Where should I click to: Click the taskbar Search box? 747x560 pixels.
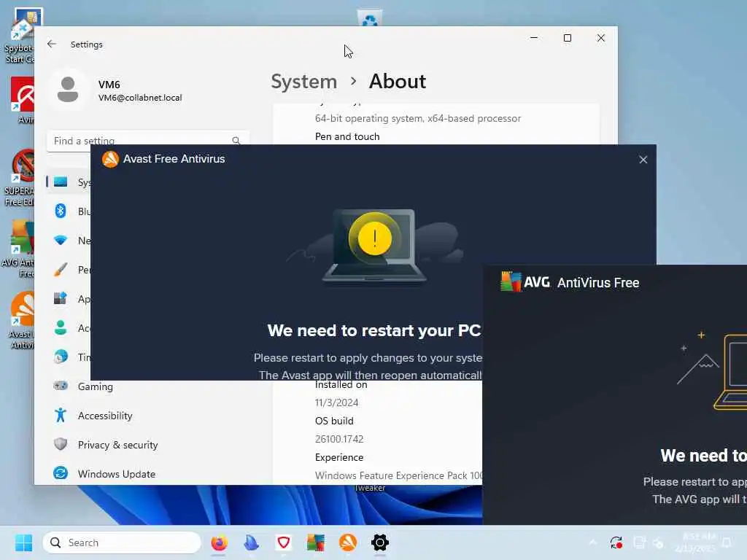point(122,542)
